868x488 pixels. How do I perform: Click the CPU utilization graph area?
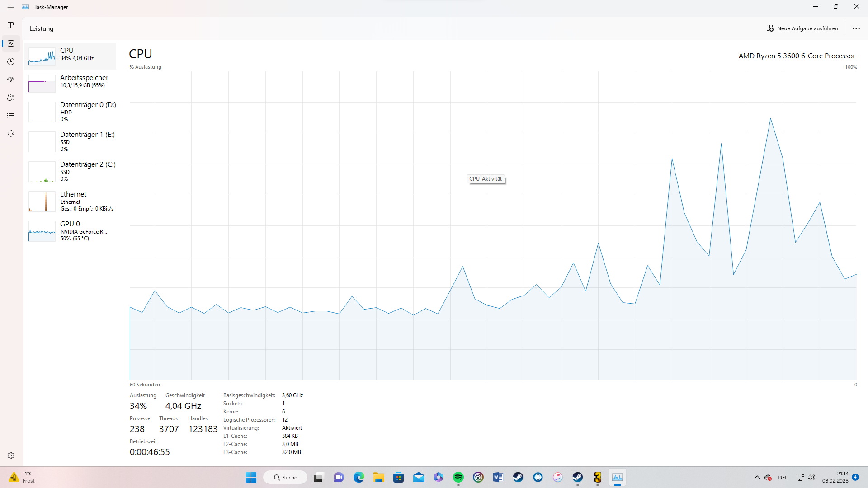[493, 226]
